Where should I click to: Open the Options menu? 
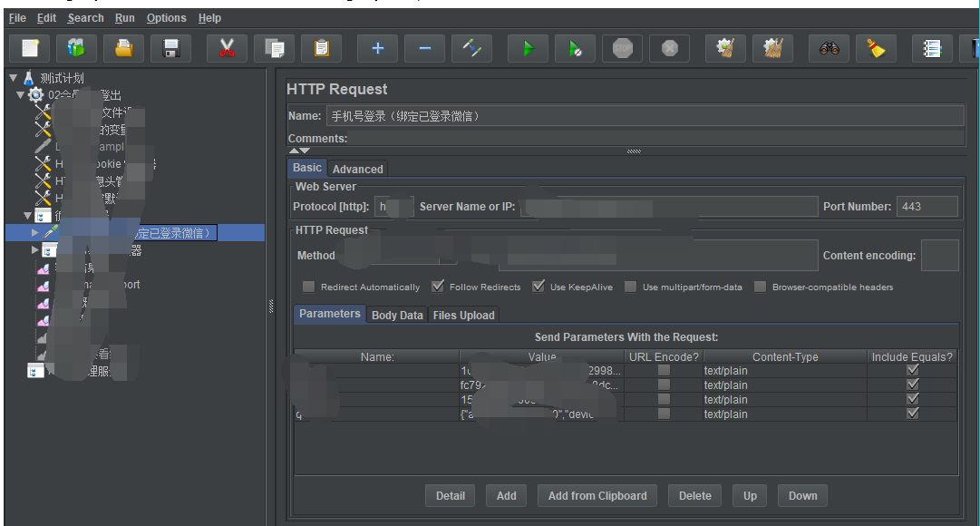click(166, 18)
